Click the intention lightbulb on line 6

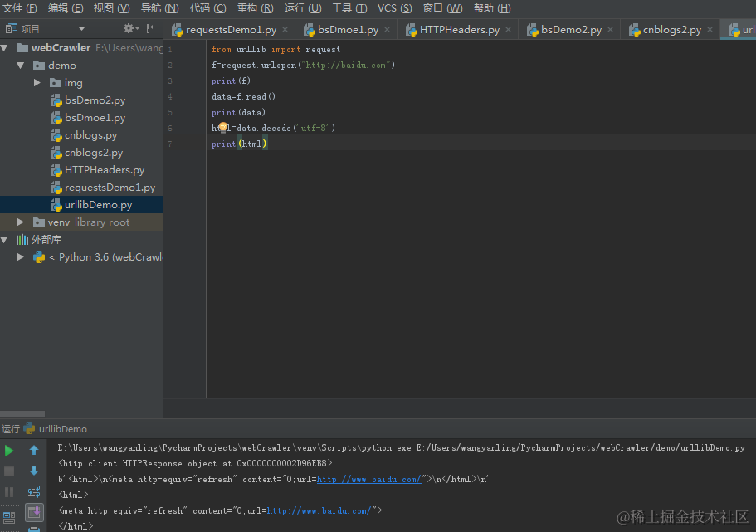(222, 127)
